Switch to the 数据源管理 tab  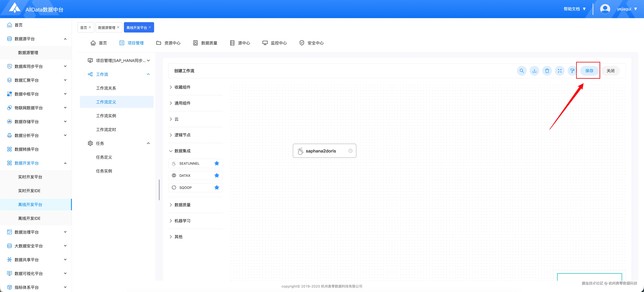tap(107, 27)
